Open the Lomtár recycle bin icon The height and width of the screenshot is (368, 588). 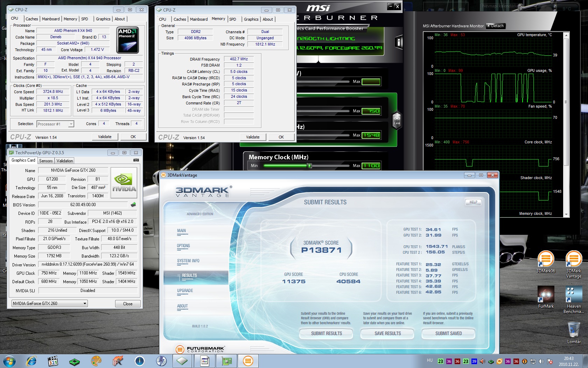pos(574,332)
